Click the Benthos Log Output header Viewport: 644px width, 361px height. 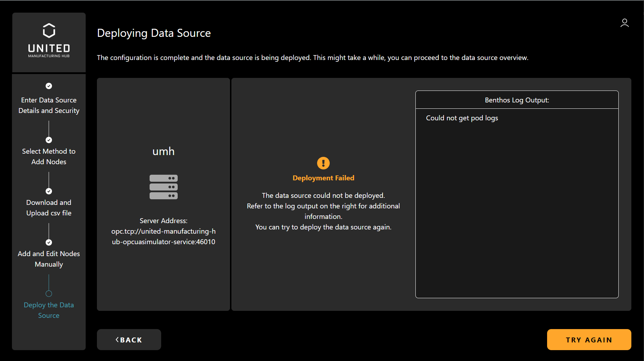tap(517, 100)
